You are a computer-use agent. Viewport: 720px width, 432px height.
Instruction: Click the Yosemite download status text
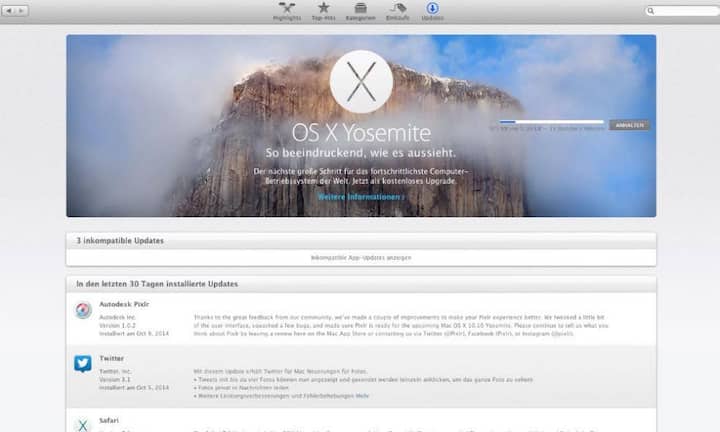pos(547,129)
